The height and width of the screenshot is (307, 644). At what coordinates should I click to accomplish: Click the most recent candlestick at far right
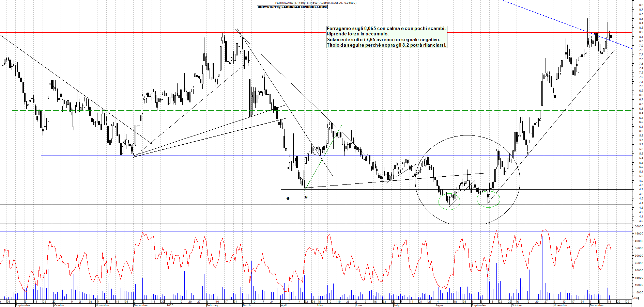tap(611, 37)
